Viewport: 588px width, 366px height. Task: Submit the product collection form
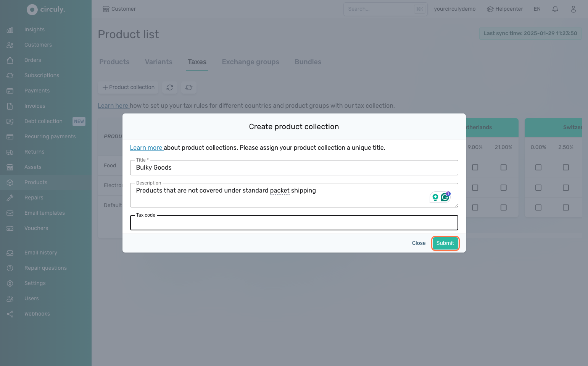click(x=445, y=243)
